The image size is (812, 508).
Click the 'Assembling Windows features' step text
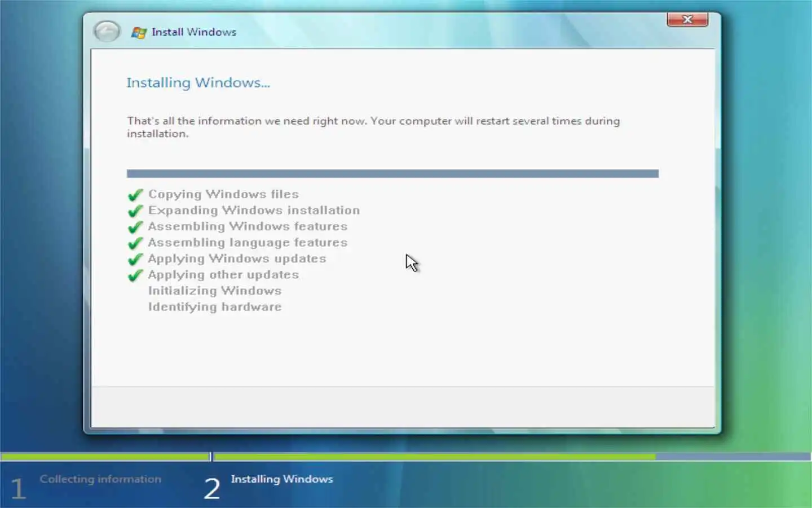248,226
